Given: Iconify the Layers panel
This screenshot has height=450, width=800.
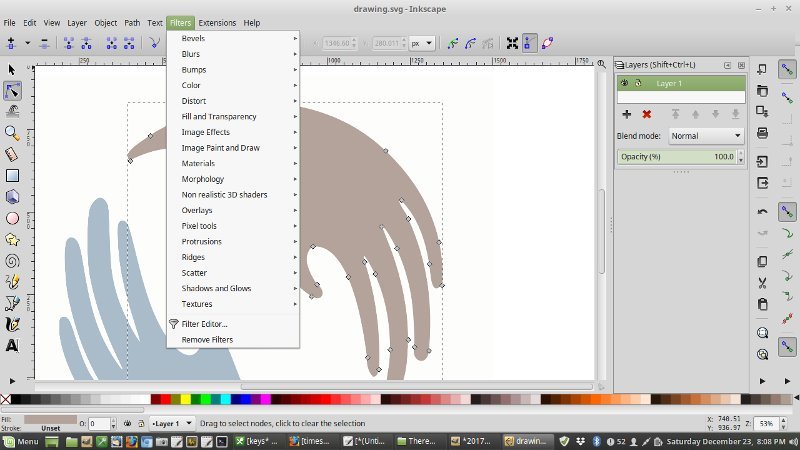Looking at the screenshot, I should point(728,65).
